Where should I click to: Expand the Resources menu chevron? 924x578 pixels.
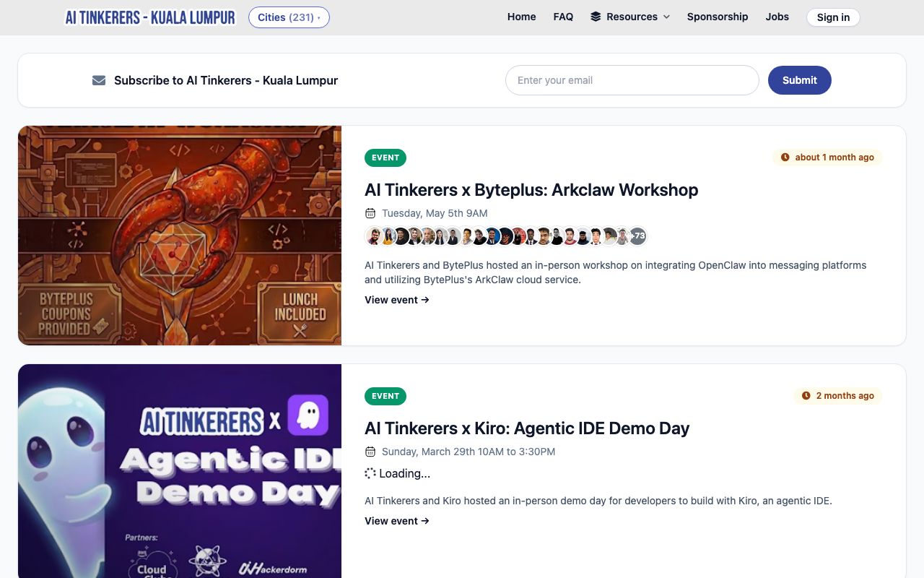pyautogui.click(x=666, y=17)
